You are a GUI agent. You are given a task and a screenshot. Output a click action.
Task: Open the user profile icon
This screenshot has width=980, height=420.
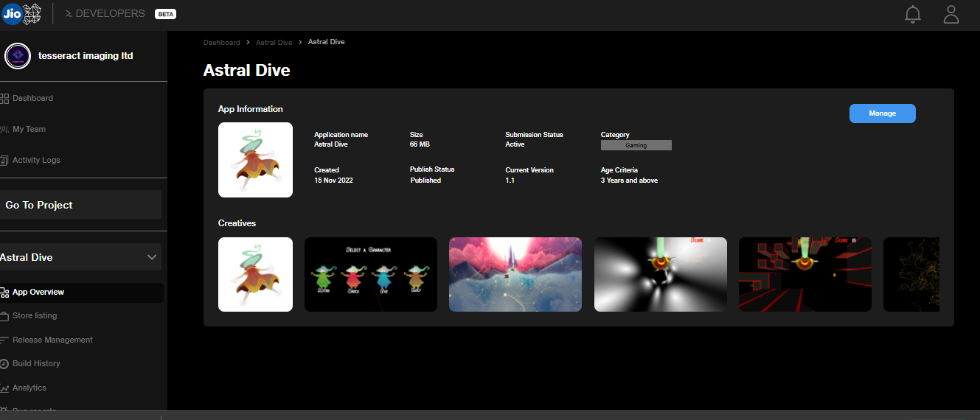tap(951, 14)
